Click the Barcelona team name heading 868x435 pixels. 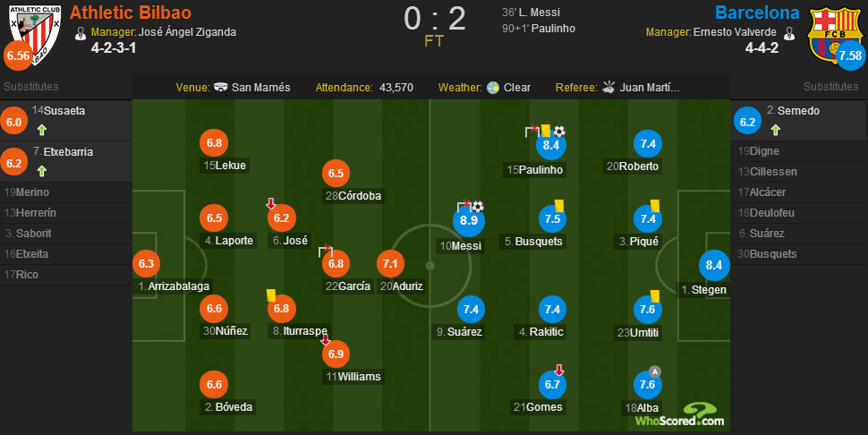[x=757, y=13]
